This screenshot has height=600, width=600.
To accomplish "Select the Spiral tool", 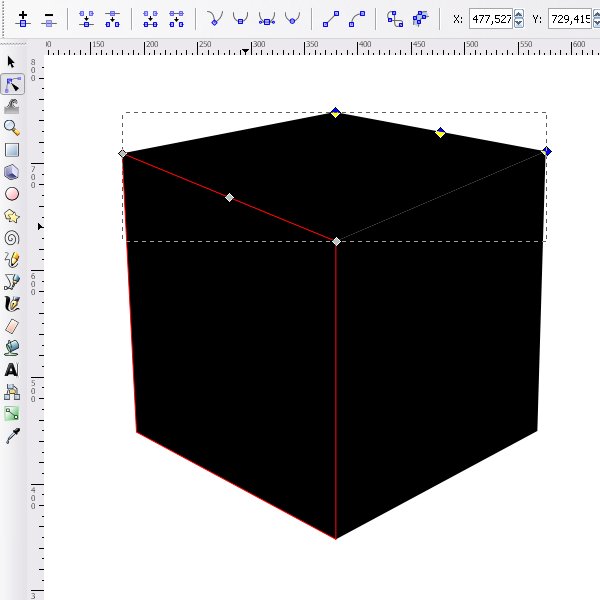I will (12, 238).
